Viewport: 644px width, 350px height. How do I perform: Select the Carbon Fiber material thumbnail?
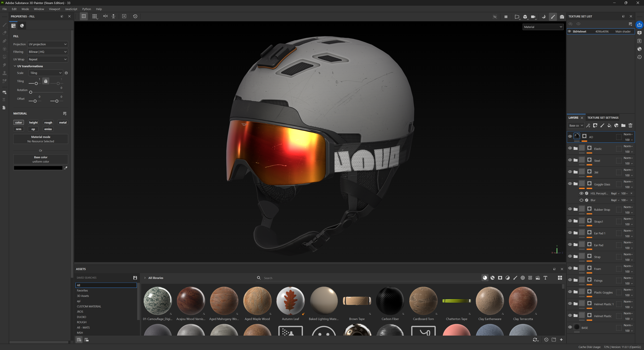[x=390, y=301]
